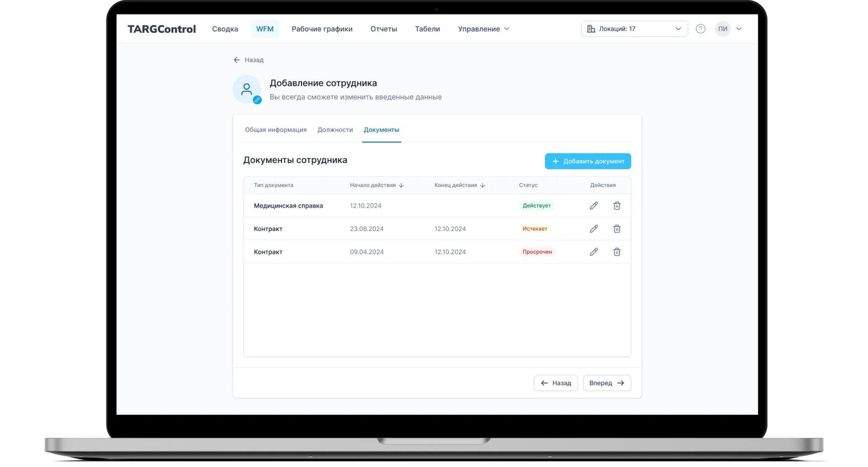Screen dimensions: 868x467
Task: Select the Документы tab
Action: click(381, 130)
